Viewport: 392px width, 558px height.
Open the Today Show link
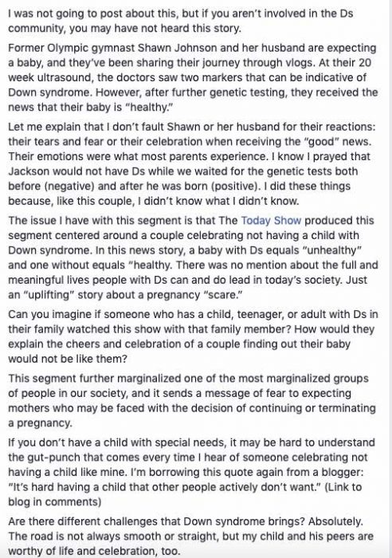pos(271,221)
